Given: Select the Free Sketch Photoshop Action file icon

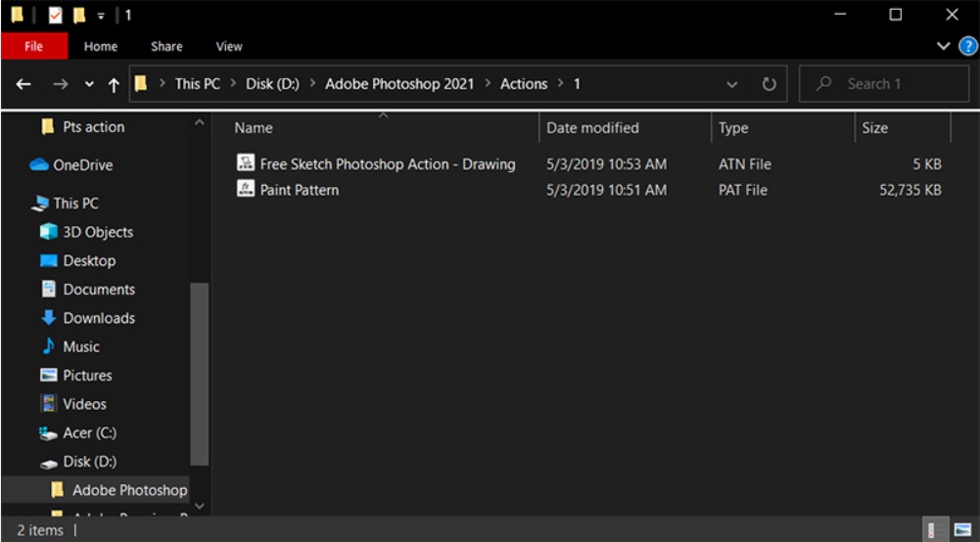Looking at the screenshot, I should [246, 163].
